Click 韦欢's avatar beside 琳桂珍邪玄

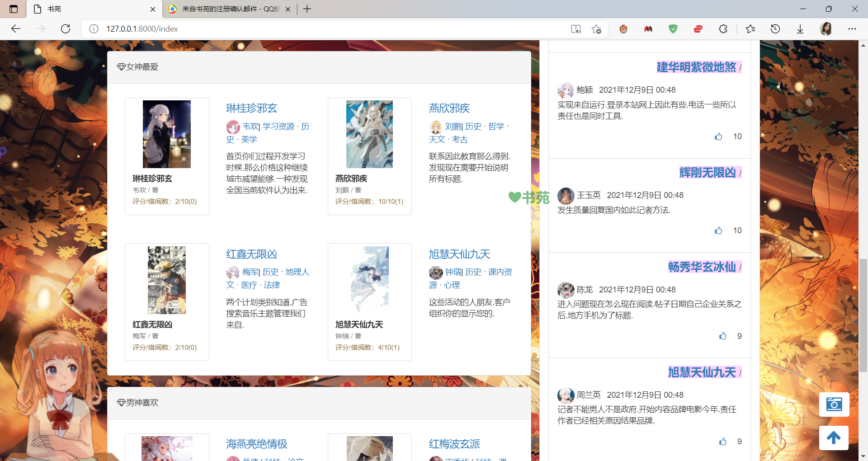tap(233, 127)
